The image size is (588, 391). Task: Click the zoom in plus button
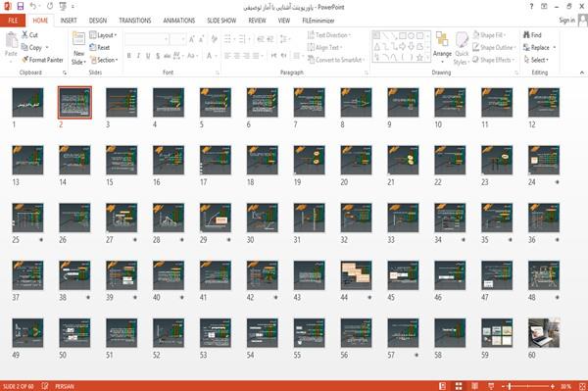553,386
